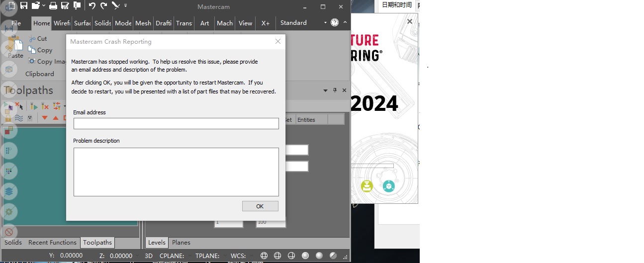The image size is (644, 263).
Task: Click the Redo arrow icon
Action: point(103,6)
